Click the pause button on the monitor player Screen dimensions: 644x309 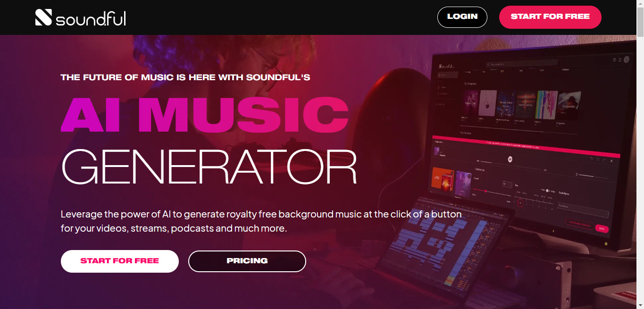[x=510, y=159]
